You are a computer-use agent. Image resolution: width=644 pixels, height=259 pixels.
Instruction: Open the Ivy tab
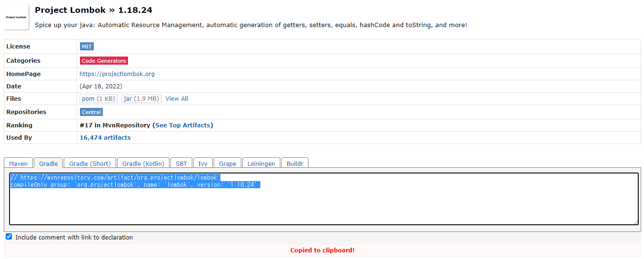point(203,163)
